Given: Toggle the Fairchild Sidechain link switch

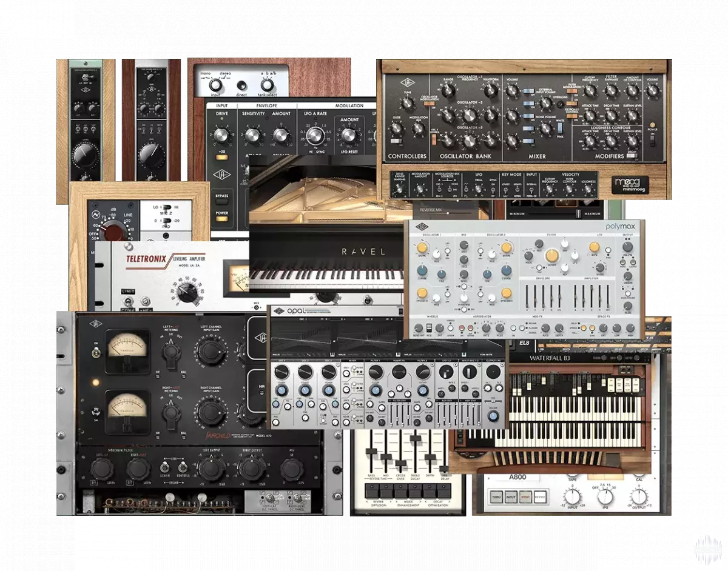Looking at the screenshot, I should 165,467.
